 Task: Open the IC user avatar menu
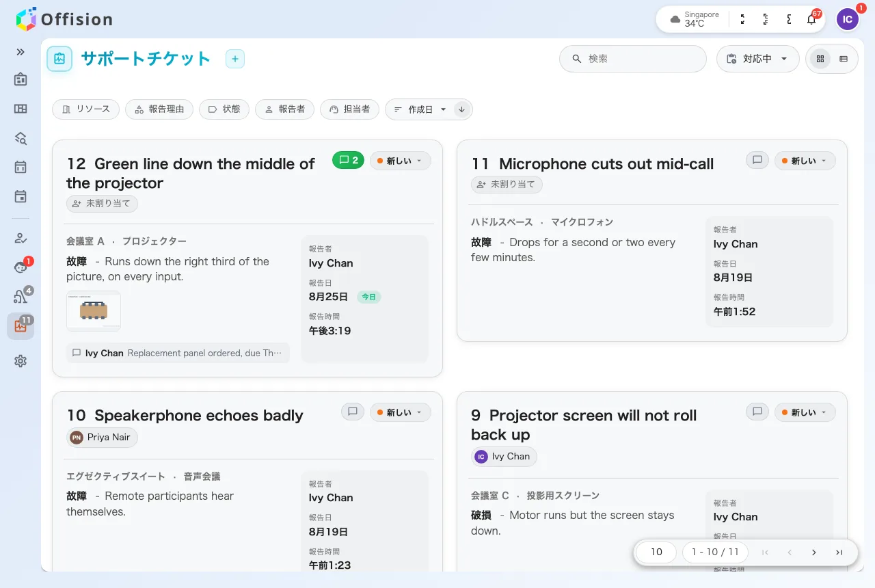click(848, 19)
